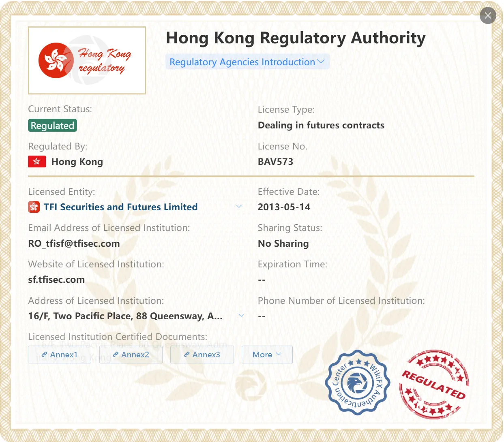Open TFI Securities and Futures Limited link
The height and width of the screenshot is (442, 504).
pos(120,207)
